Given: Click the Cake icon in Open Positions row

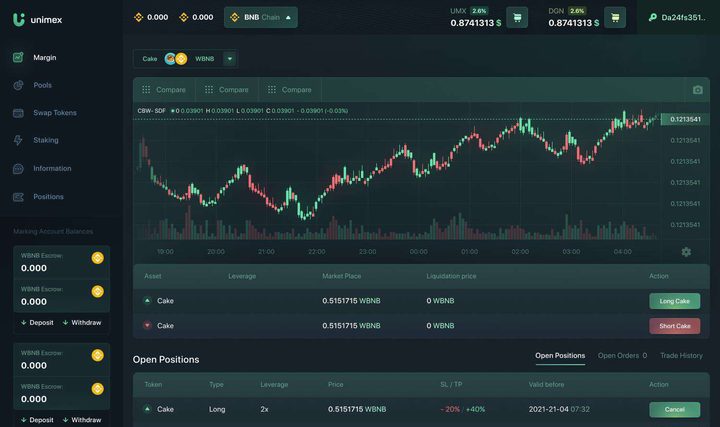Looking at the screenshot, I should click(147, 409).
